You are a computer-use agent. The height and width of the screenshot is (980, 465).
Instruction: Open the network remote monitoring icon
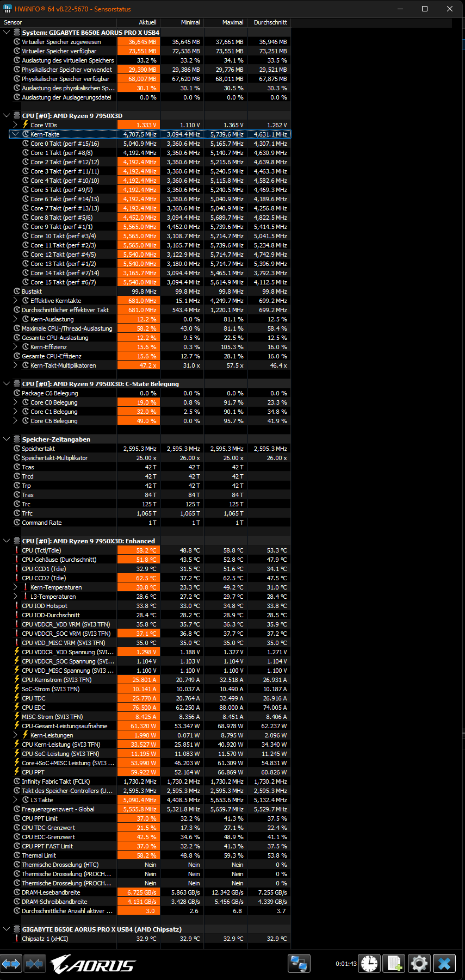pos(299,964)
